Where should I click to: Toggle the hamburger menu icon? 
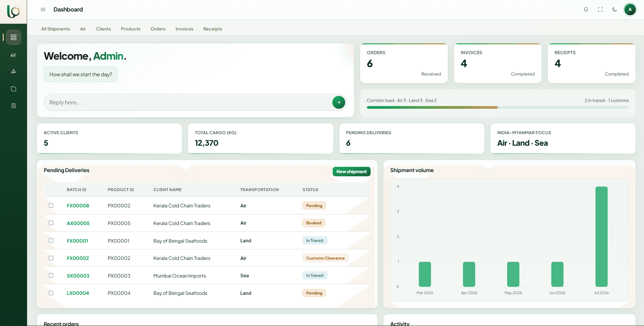point(43,9)
